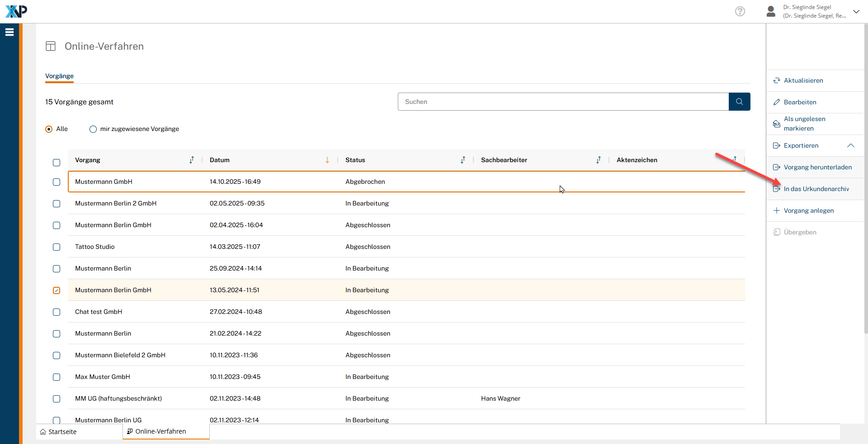Select the Vorgänge tab
Screen dimensions: 868x444
coord(59,76)
